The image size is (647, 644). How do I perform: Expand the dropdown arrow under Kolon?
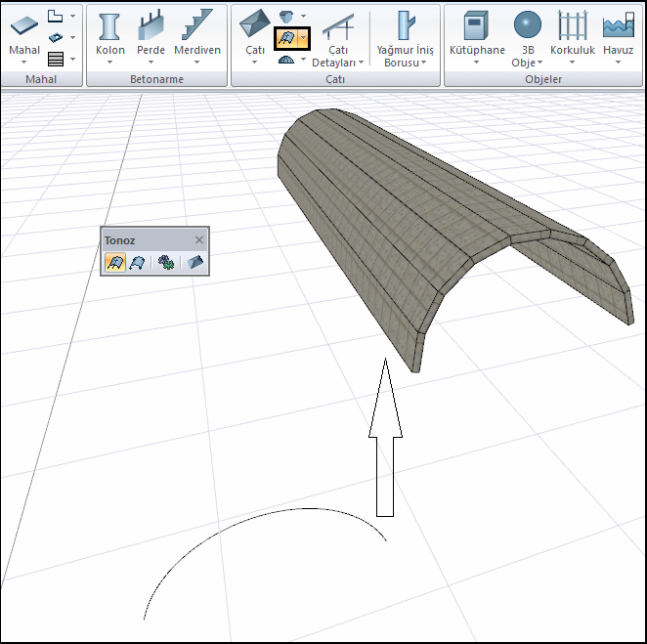pos(110,62)
